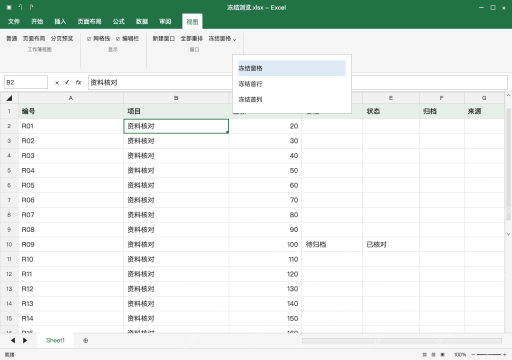Go to the previous sheet with left arrow
512x360 pixels.
13,340
